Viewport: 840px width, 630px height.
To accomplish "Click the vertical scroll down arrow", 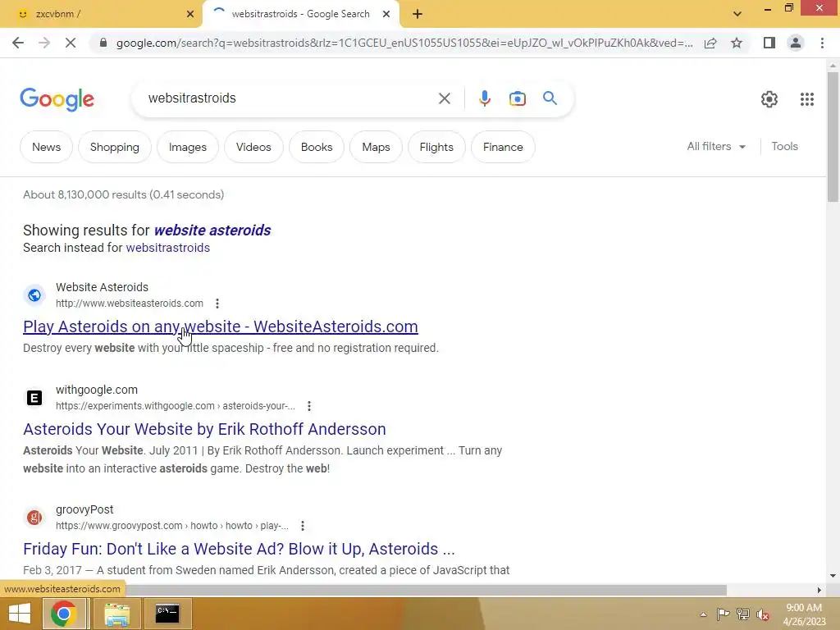I will coord(833,577).
